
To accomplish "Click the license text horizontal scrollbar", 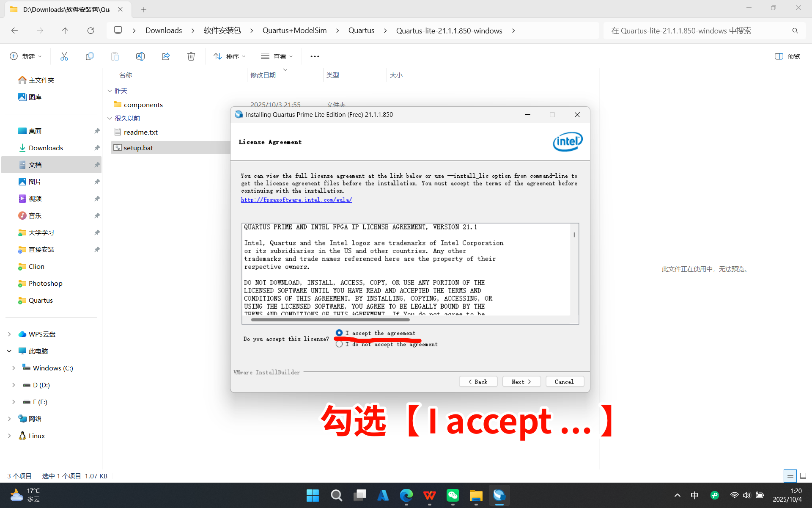I will click(x=330, y=320).
